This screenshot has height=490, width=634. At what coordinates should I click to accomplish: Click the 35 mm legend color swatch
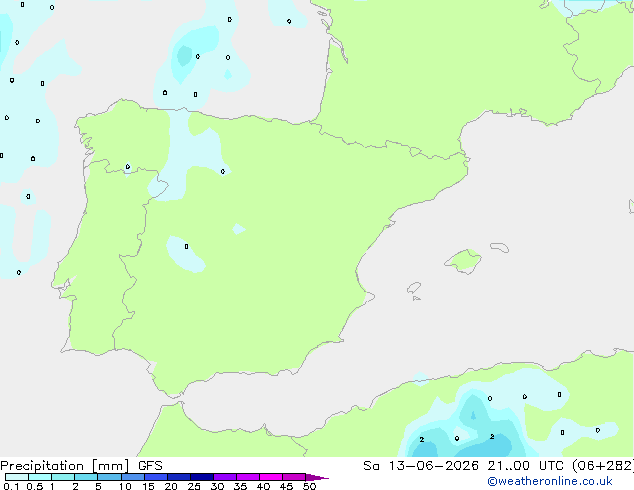[247, 477]
